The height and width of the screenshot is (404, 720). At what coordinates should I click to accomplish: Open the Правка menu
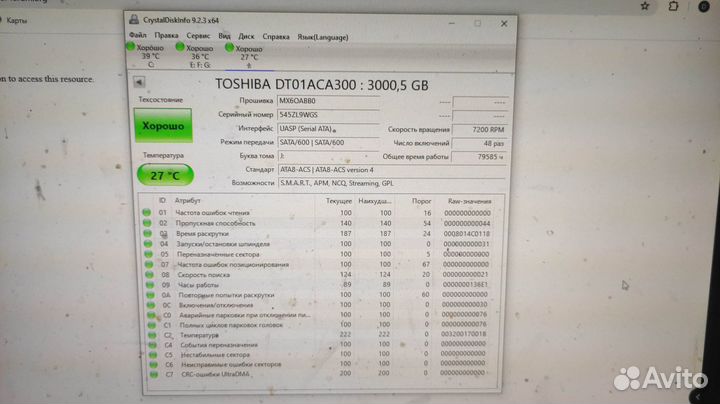click(x=166, y=35)
